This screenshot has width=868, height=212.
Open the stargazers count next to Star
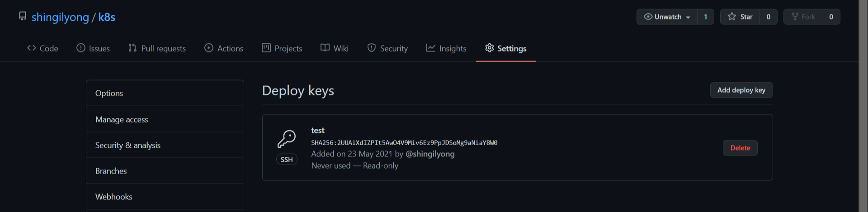(x=769, y=17)
